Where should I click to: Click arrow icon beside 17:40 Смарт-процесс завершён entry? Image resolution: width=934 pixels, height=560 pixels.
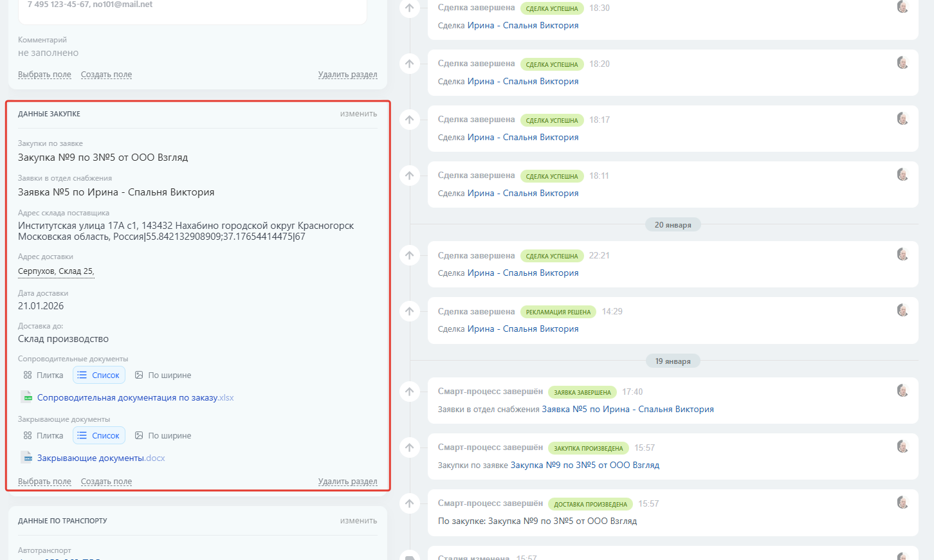tap(410, 392)
